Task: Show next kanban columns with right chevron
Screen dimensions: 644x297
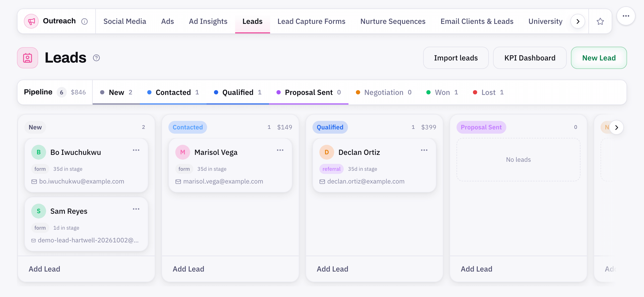Action: [616, 127]
